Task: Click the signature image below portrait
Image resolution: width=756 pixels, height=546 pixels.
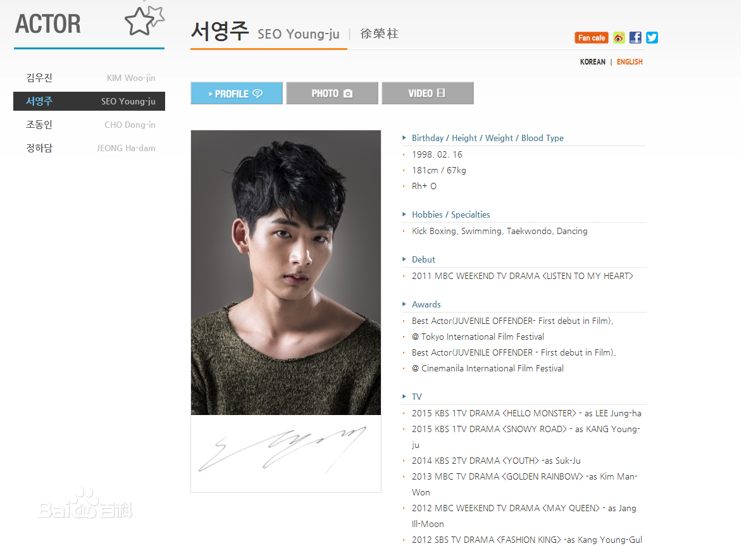Action: [x=286, y=454]
